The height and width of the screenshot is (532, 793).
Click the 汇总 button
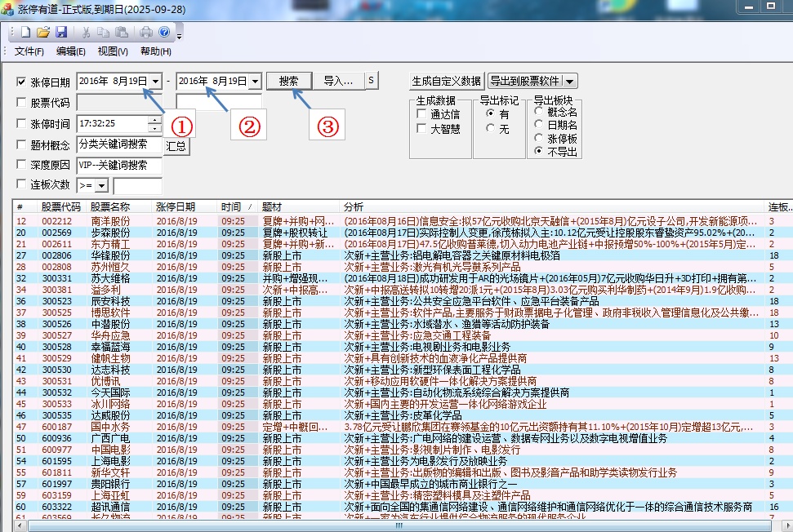(176, 146)
